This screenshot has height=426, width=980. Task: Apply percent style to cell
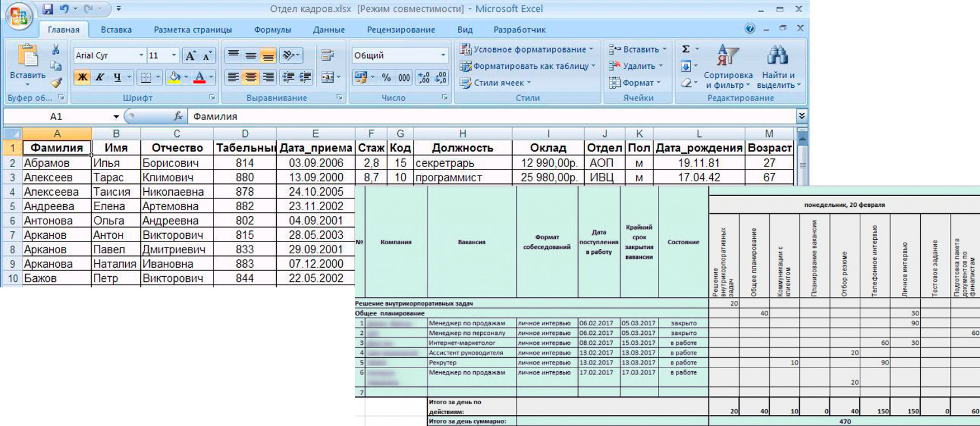pyautogui.click(x=386, y=78)
